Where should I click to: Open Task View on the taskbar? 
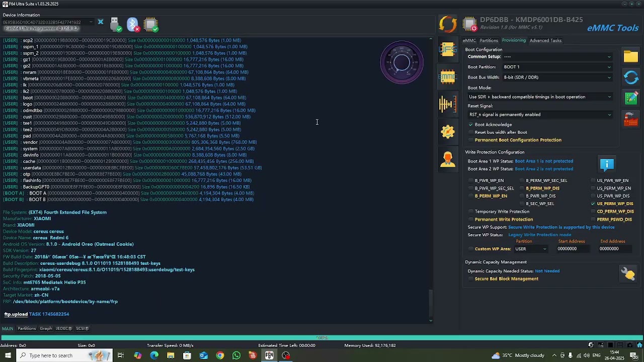coord(121,355)
